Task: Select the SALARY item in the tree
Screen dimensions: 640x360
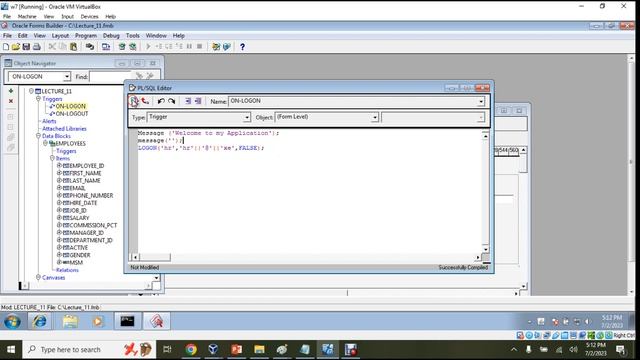Action: (x=79, y=218)
